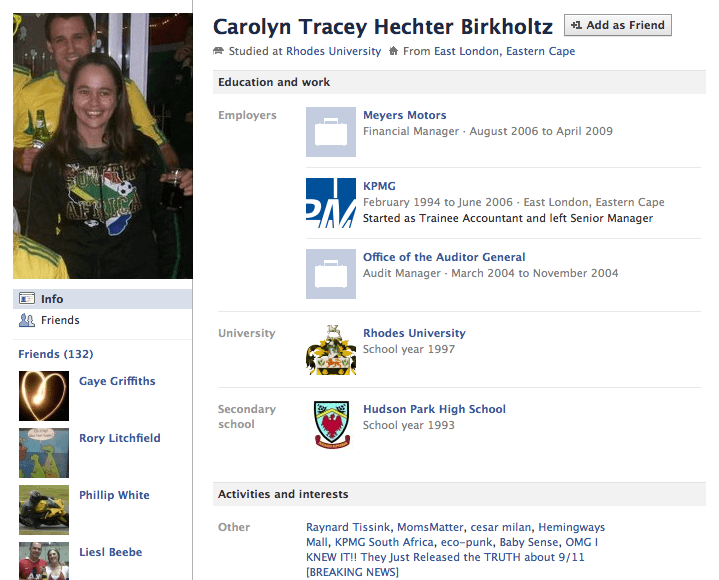Viewport: 719px width, 580px height.
Task: Click the Friends people icon
Action: click(27, 320)
